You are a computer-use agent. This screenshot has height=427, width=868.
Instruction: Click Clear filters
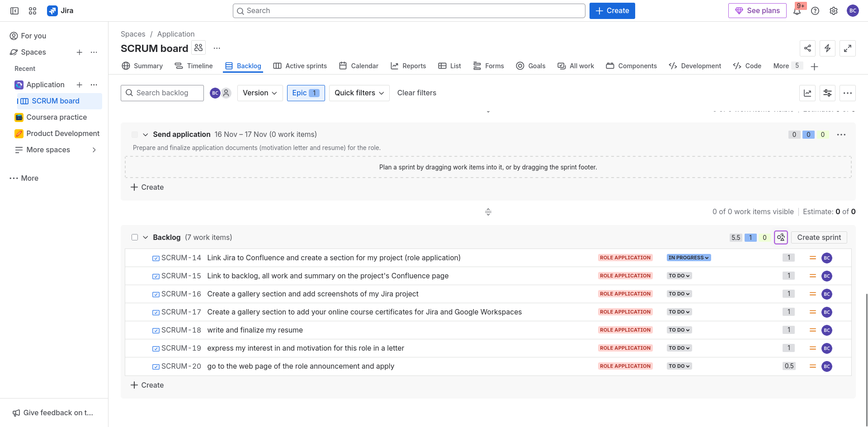click(x=416, y=93)
